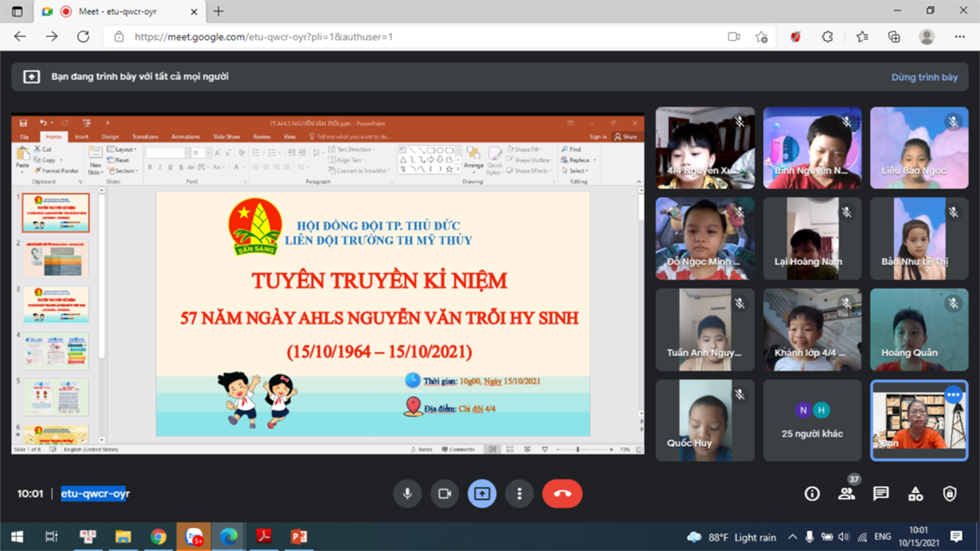Open File Explorer from taskbar
The height and width of the screenshot is (551, 980).
(x=123, y=536)
